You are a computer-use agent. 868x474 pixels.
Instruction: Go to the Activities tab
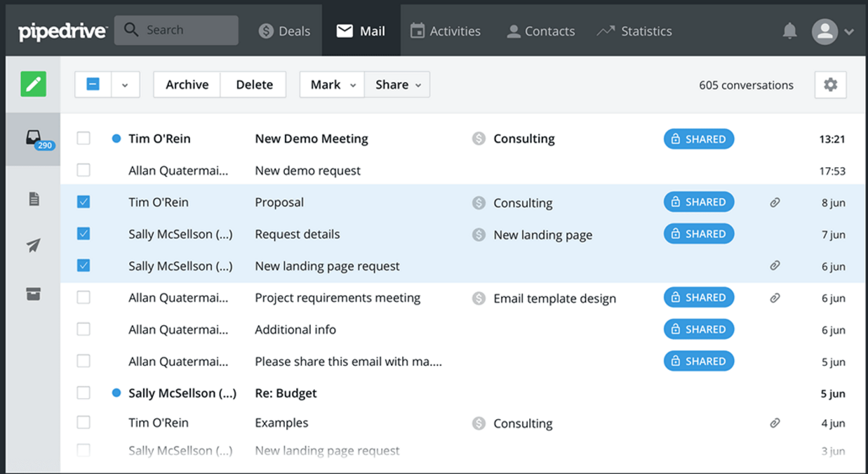click(446, 31)
